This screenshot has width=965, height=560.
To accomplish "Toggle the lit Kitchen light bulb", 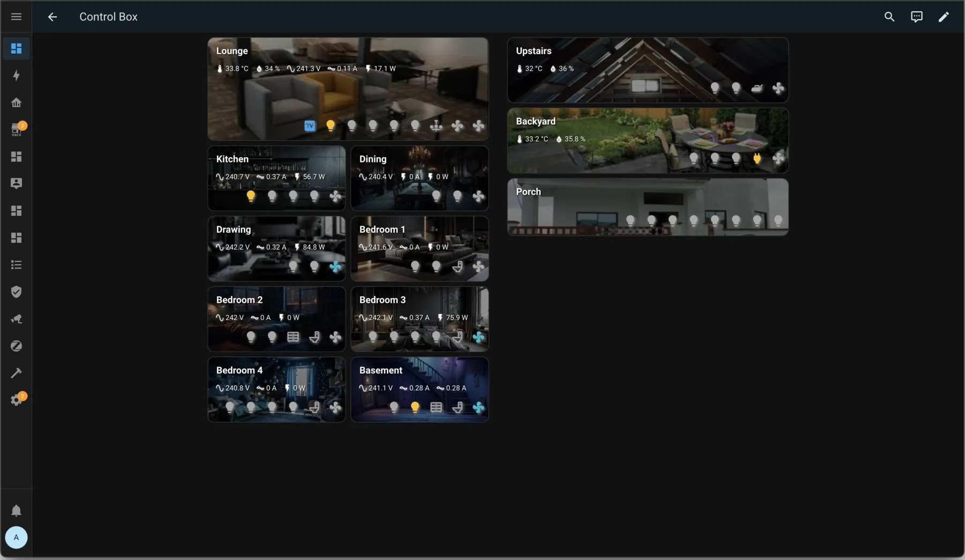I will (251, 196).
